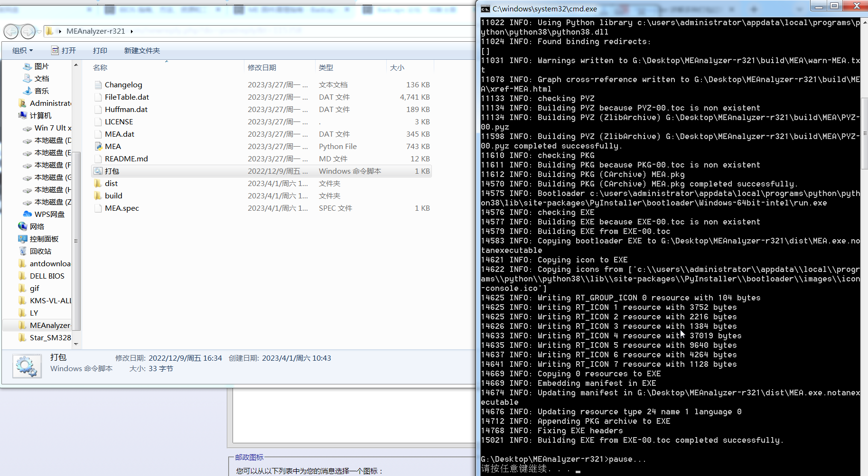Open WPS网盘 cloud icon in sidebar
The width and height of the screenshot is (868, 476).
click(28, 214)
